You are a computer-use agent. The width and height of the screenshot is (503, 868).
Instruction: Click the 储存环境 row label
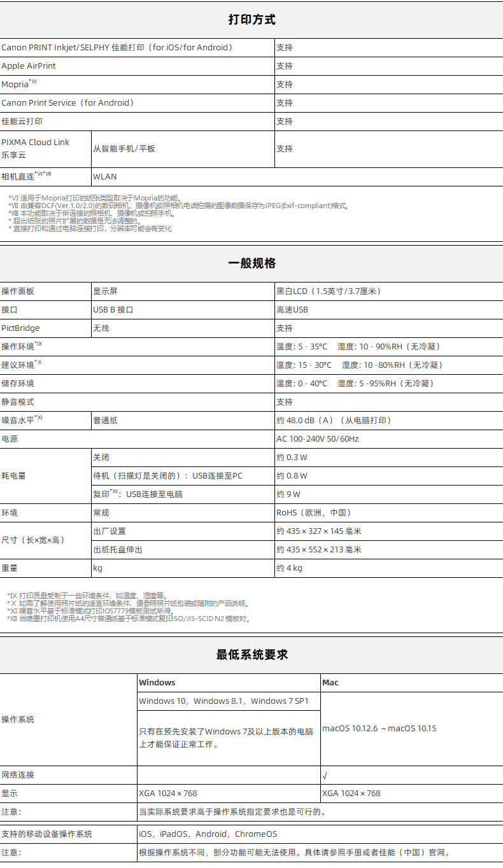tap(18, 383)
